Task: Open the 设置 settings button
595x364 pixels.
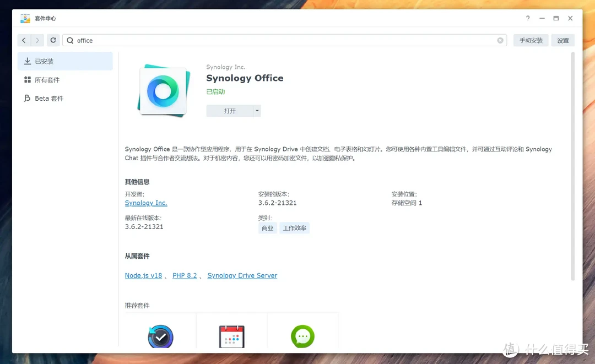Action: tap(562, 40)
